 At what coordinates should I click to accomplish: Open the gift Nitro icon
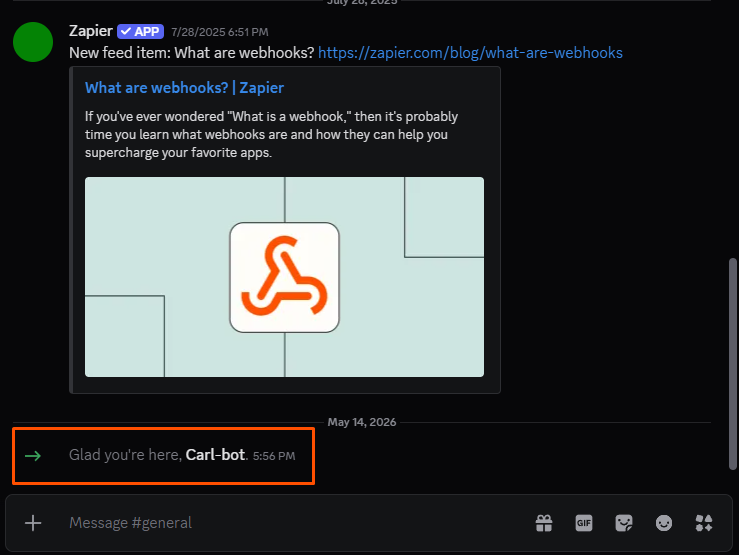(544, 523)
